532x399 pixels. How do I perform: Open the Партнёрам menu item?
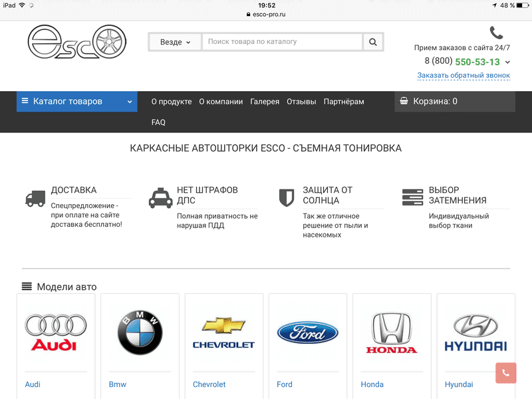(344, 102)
